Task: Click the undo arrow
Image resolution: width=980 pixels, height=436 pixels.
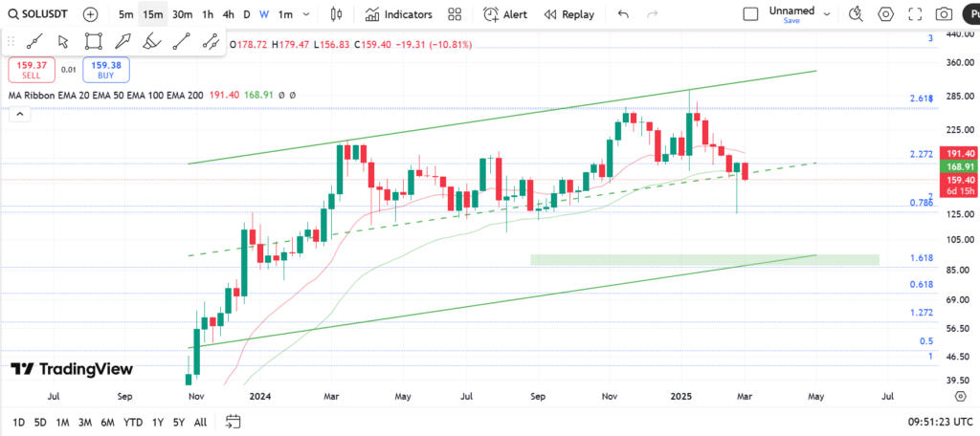Action: pos(624,14)
